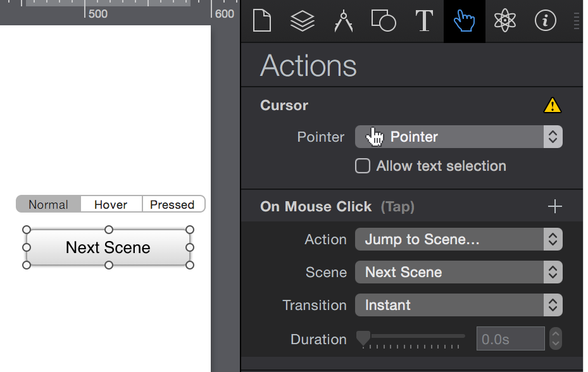The width and height of the screenshot is (588, 372).
Task: Open the Pointer cursor dropdown
Action: pos(458,137)
